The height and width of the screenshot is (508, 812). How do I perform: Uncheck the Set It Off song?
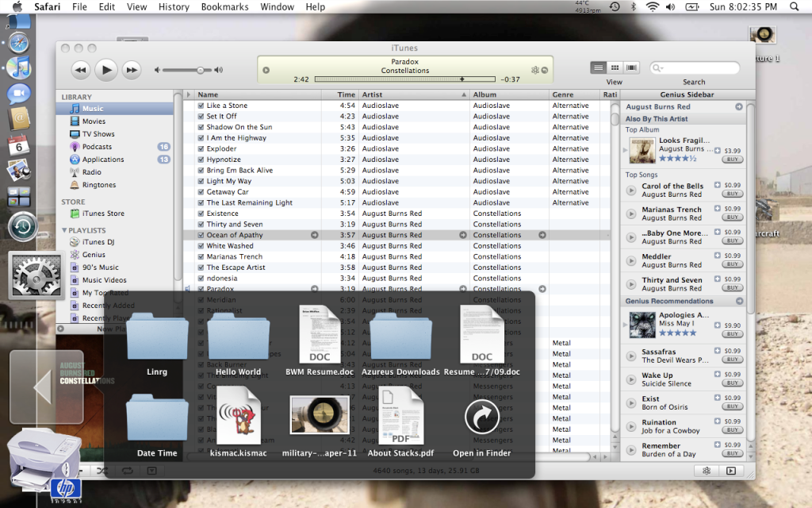coord(201,116)
